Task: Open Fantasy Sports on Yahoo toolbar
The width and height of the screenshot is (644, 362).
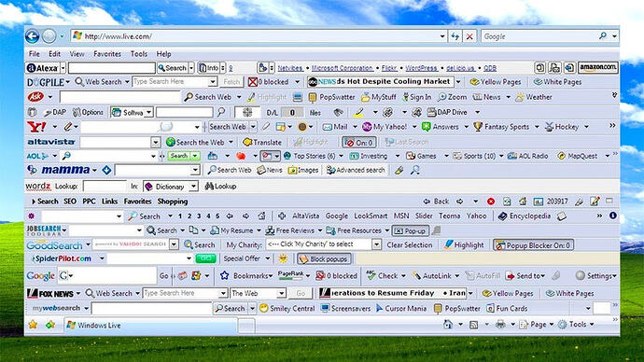Action: click(x=501, y=127)
